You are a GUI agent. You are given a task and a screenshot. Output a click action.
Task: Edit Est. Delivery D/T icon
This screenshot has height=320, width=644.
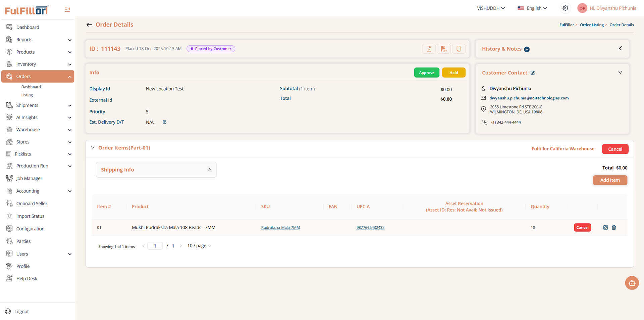[165, 122]
